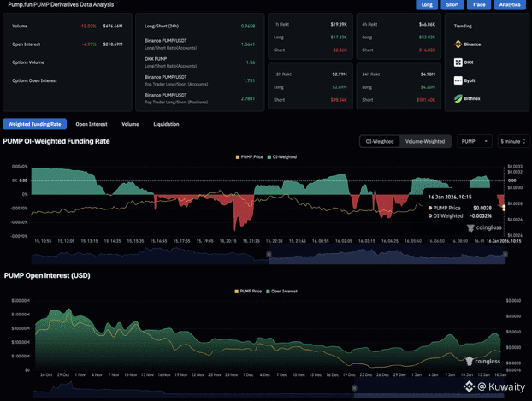
Task: Click the funding chart time range slider handle
Action: 269,254
